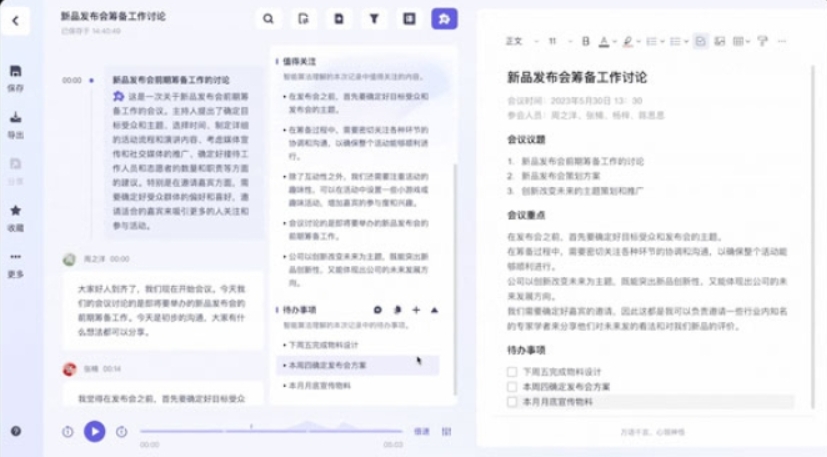Open audio settings sliders icon at player end
Viewport: 827px width, 457px height.
447,432
